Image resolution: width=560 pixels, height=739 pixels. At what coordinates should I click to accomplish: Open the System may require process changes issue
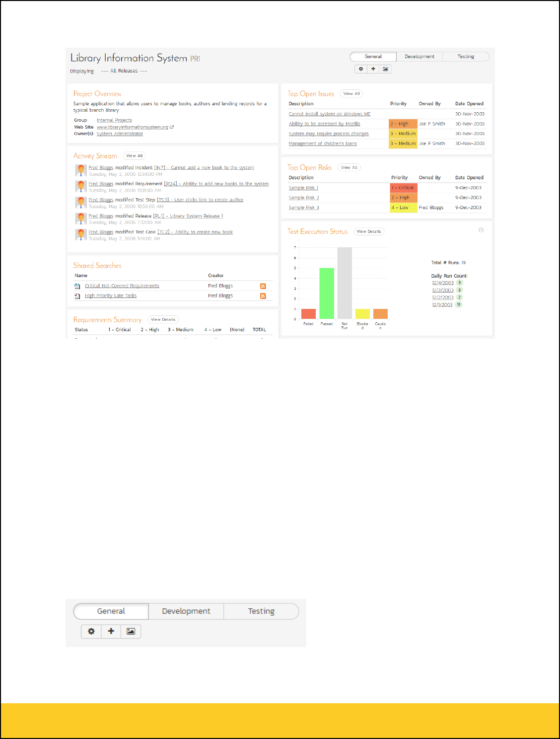click(x=329, y=134)
